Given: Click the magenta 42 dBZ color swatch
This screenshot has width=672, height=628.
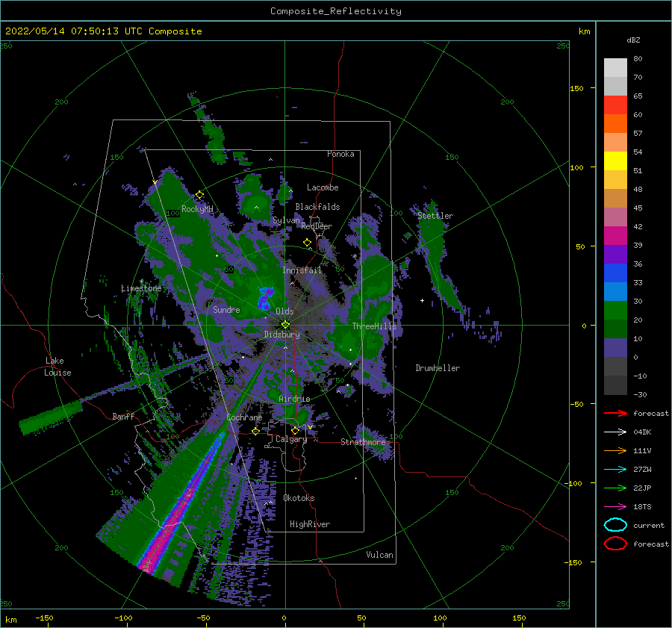Looking at the screenshot, I should coord(615,235).
